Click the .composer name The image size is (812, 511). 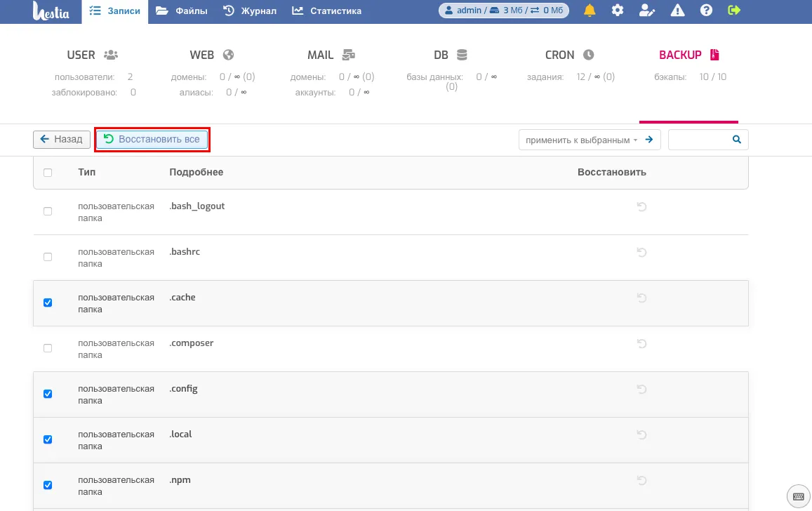tap(191, 343)
